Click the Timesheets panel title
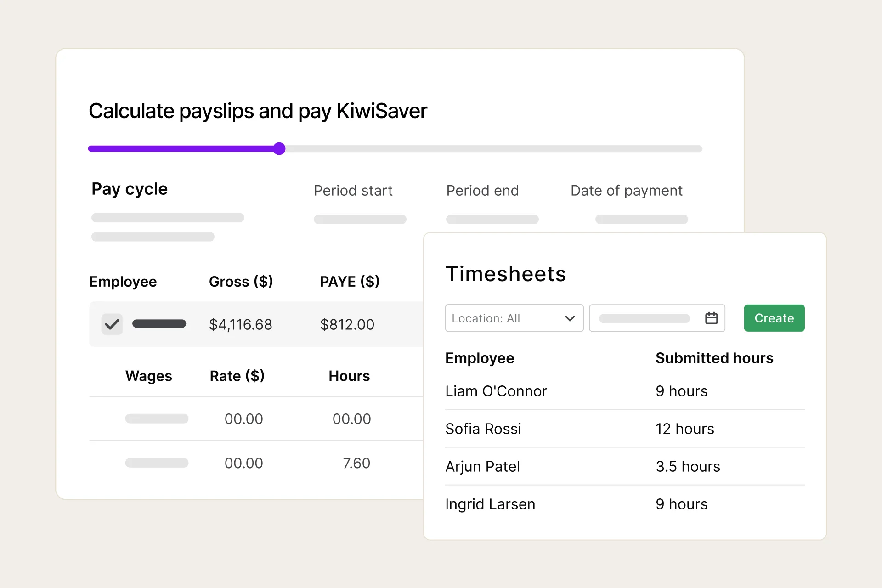 506,274
